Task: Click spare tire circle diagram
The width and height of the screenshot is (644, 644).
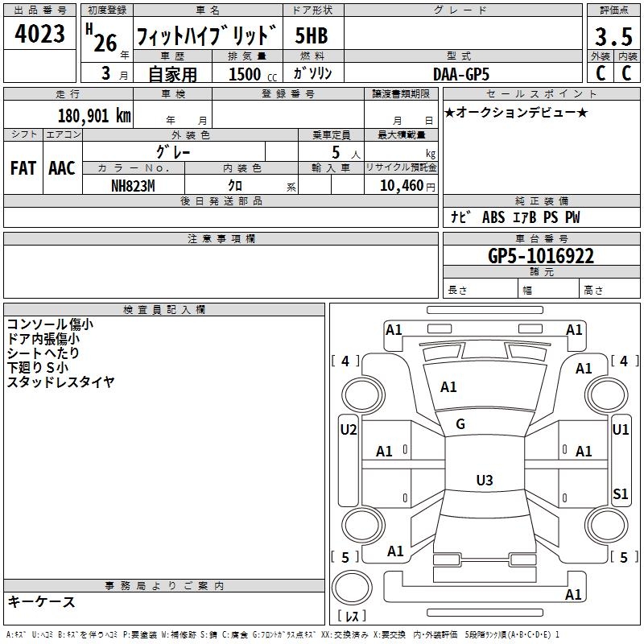Action: [x=352, y=588]
